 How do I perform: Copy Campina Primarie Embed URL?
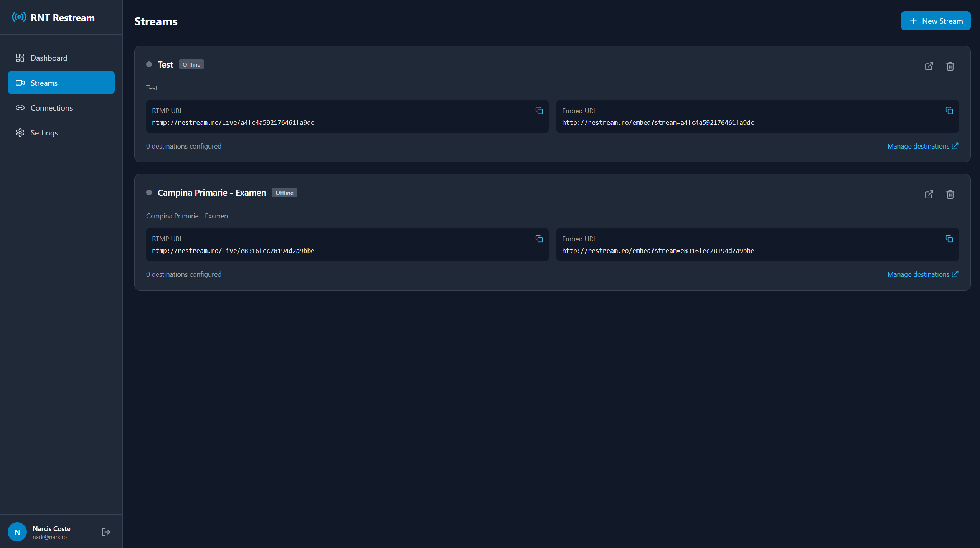pyautogui.click(x=949, y=239)
